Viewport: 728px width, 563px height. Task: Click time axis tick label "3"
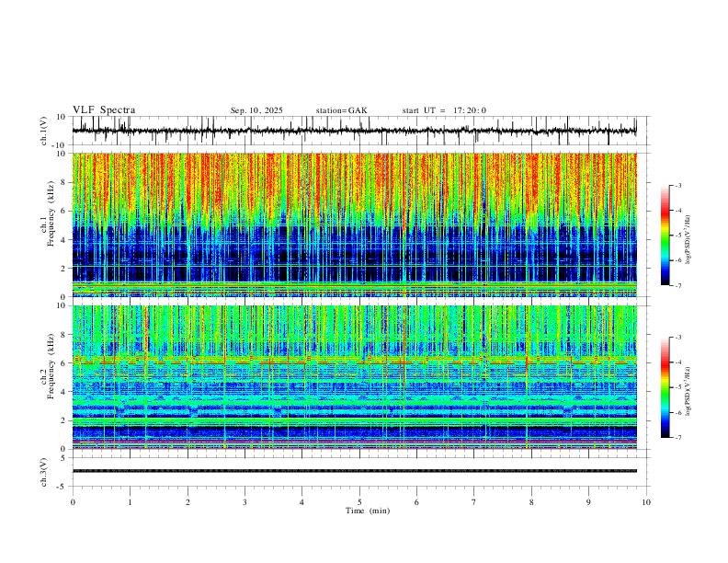pos(245,502)
